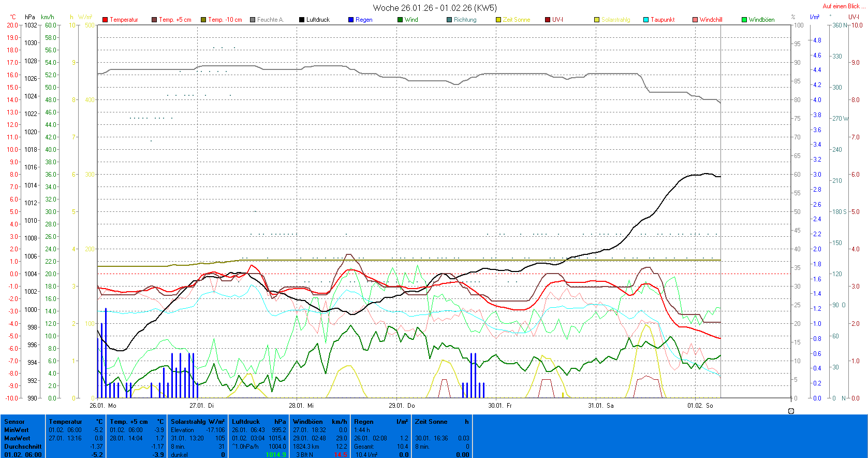Click the dark green Wind legend square
Screen dimensions: 868x458
click(400, 20)
